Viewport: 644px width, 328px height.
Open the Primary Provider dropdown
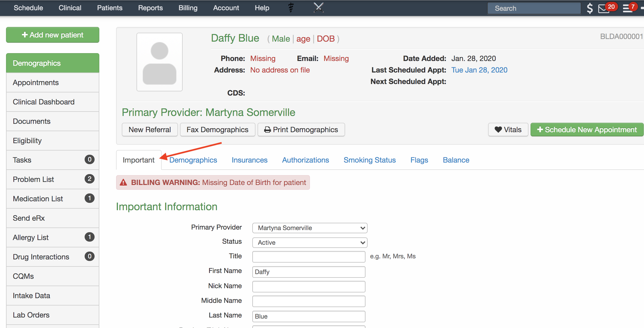[x=310, y=228]
